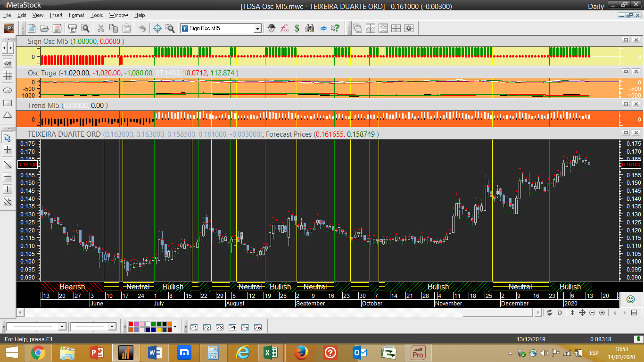This screenshot has height=362, width=644.
Task: Select the trendline drawing tool
Action: pyautogui.click(x=8, y=164)
